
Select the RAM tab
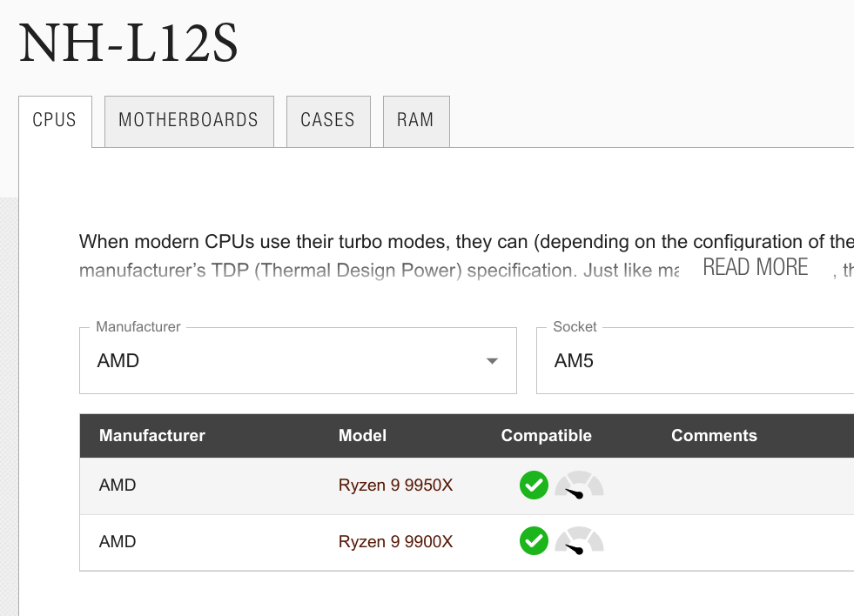click(415, 121)
